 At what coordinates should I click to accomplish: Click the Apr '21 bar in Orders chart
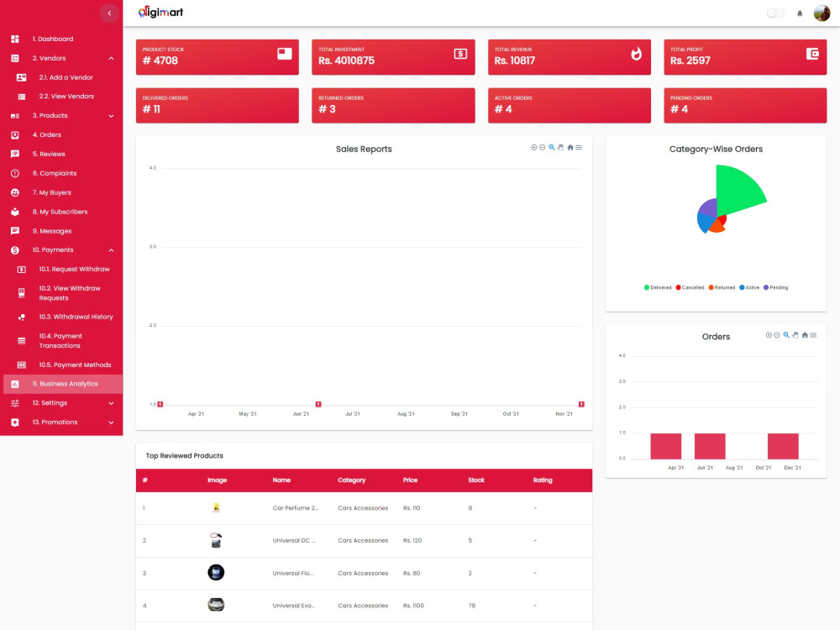point(666,446)
